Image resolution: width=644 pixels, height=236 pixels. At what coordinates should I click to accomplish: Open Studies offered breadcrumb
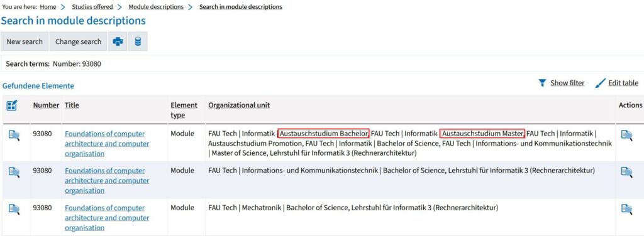tap(92, 7)
